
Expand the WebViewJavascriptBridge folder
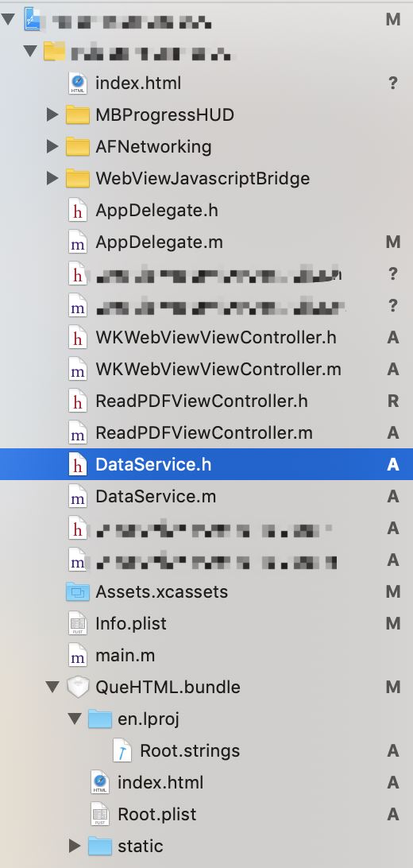click(52, 178)
